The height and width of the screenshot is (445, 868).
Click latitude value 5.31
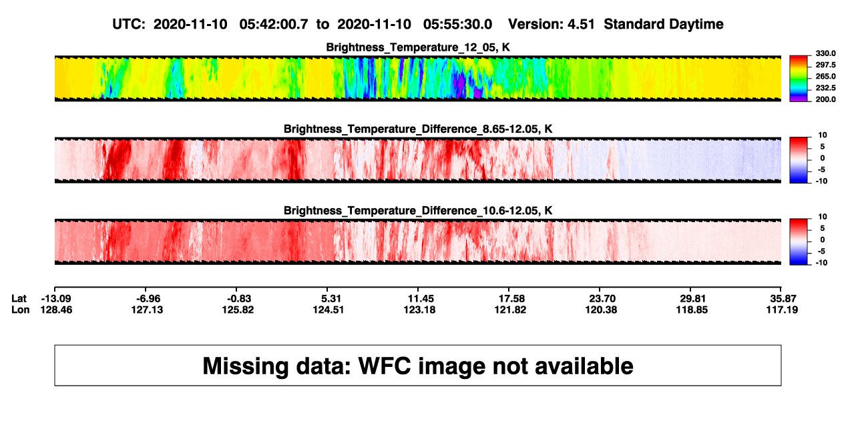coord(332,298)
